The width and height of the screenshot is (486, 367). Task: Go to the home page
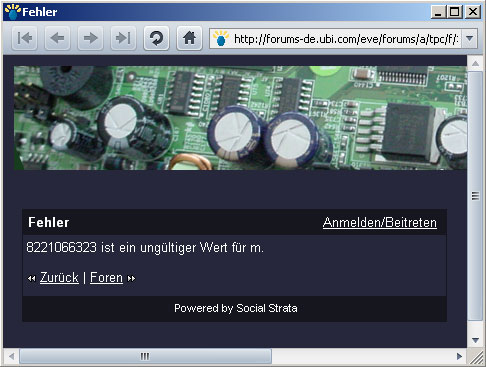(x=189, y=38)
